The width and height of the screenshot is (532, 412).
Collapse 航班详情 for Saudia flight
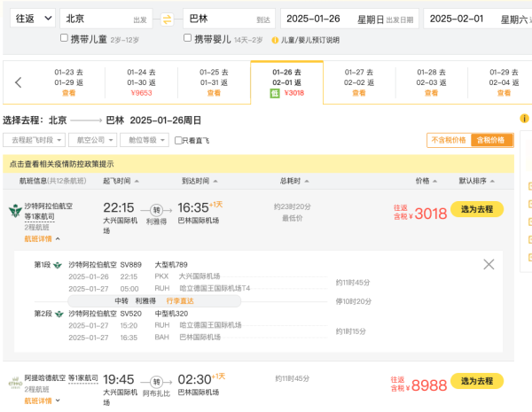tap(42, 239)
